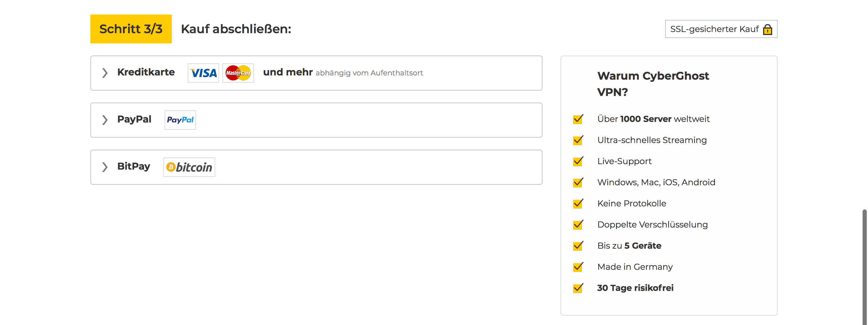
Task: Click checkmark beside Made in Germany
Action: coord(578,267)
